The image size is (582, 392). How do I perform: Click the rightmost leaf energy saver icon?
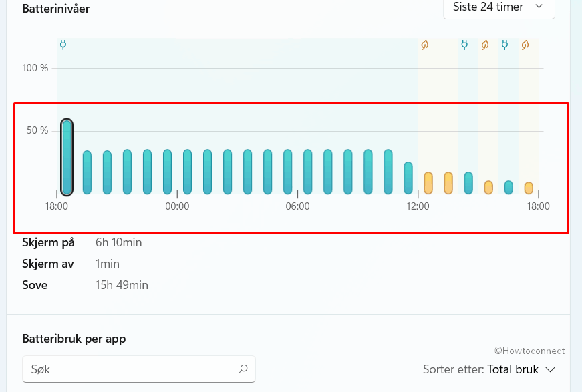click(526, 45)
